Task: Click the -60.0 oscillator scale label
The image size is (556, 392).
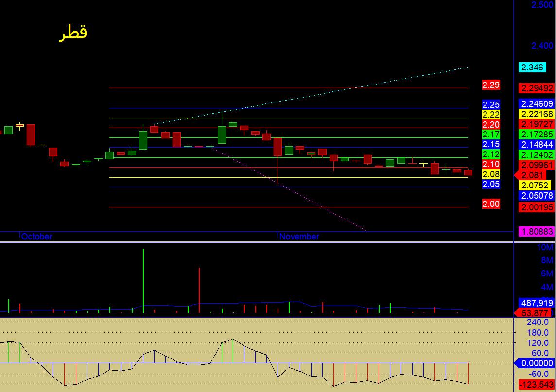Action: 539,374
